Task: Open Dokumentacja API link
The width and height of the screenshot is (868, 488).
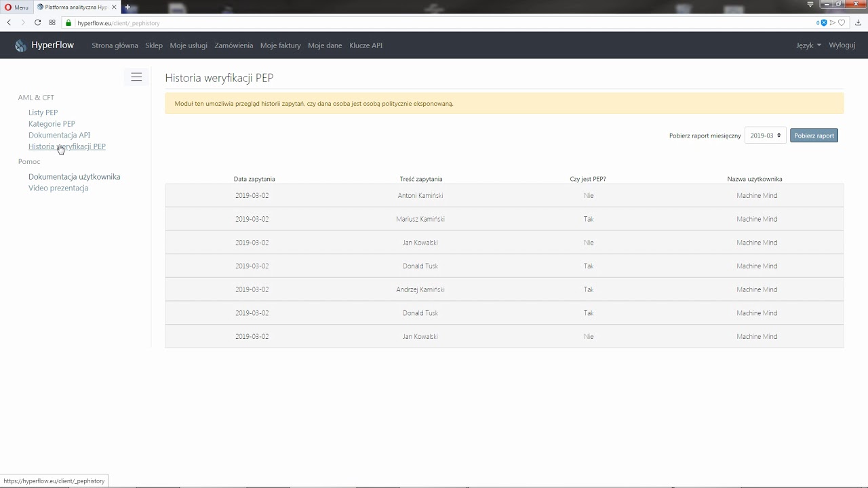Action: click(59, 135)
